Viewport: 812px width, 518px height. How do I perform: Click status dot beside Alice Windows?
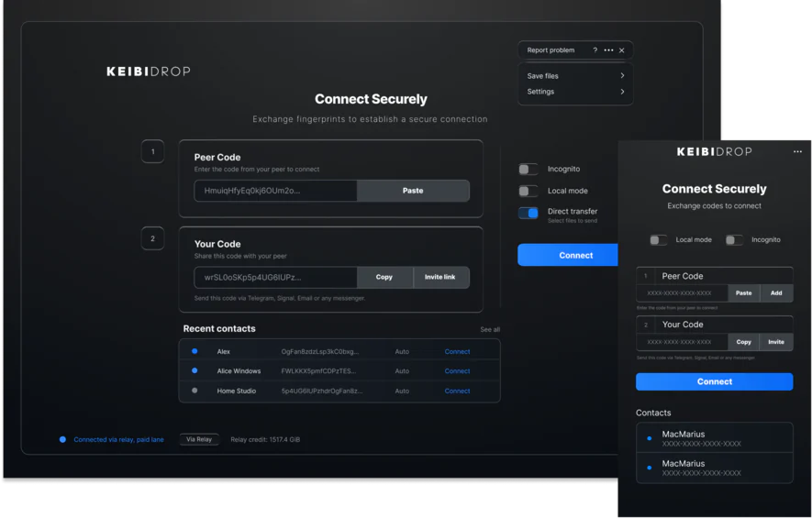[x=195, y=370]
